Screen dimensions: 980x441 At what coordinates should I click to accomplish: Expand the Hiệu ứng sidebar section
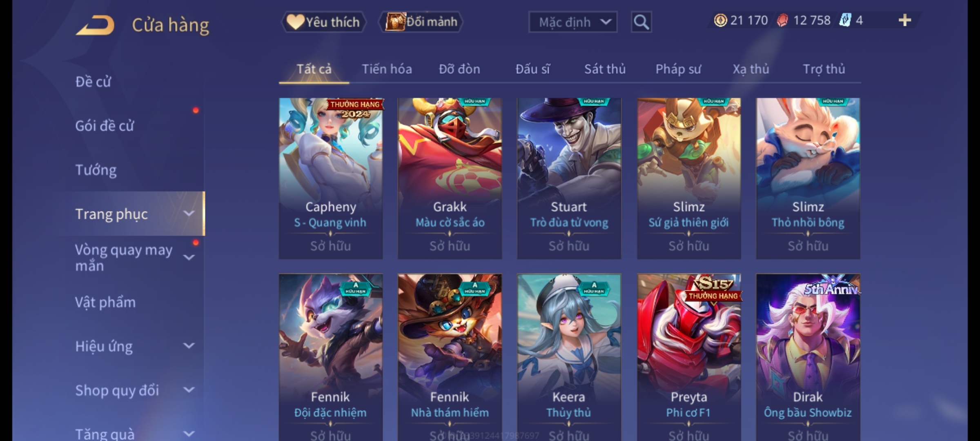(x=189, y=345)
